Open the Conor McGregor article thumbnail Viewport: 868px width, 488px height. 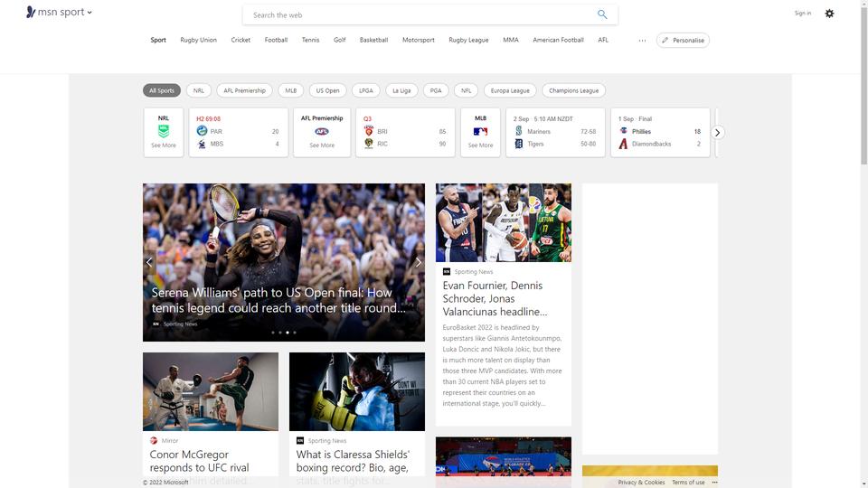[211, 391]
